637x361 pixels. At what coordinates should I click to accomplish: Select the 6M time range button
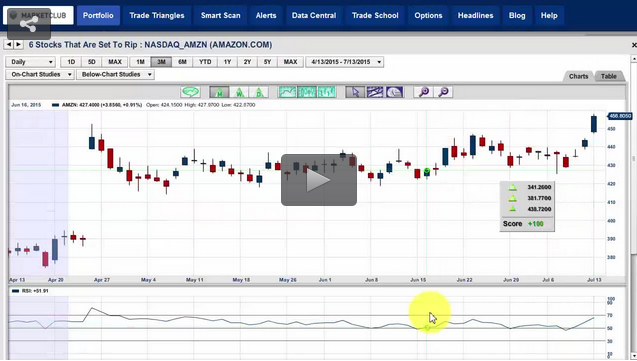pyautogui.click(x=182, y=62)
